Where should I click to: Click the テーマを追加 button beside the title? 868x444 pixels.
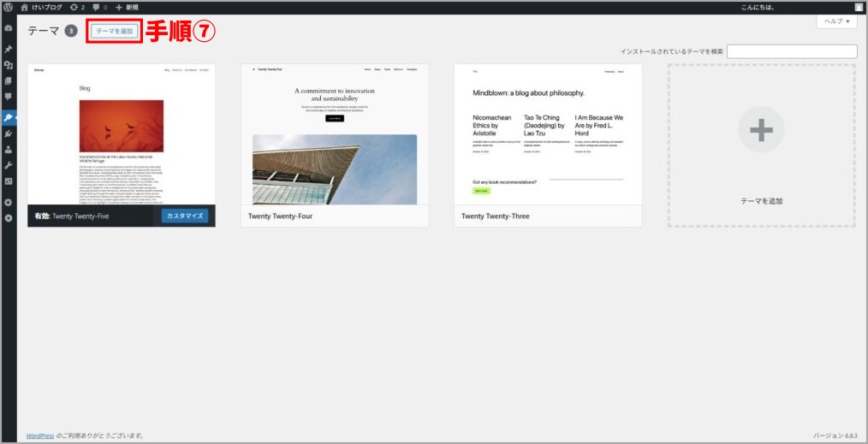pyautogui.click(x=114, y=31)
